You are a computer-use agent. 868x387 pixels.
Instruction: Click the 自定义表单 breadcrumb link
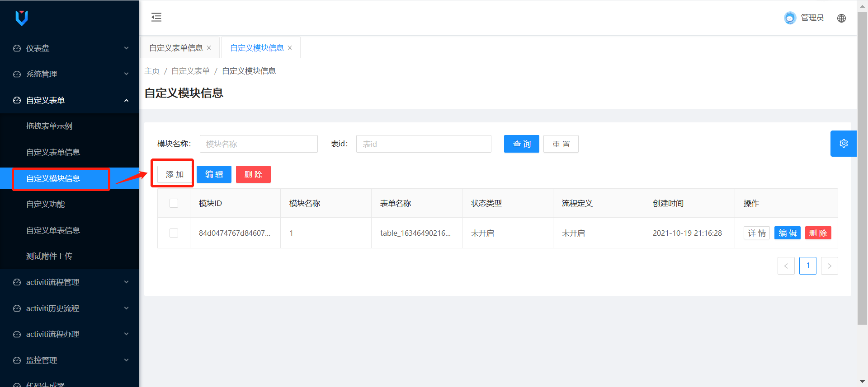pos(190,71)
